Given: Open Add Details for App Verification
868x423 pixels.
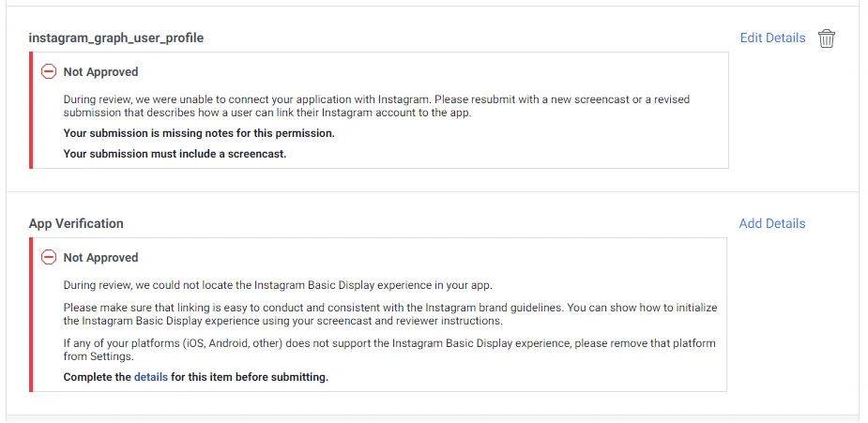Looking at the screenshot, I should (771, 223).
